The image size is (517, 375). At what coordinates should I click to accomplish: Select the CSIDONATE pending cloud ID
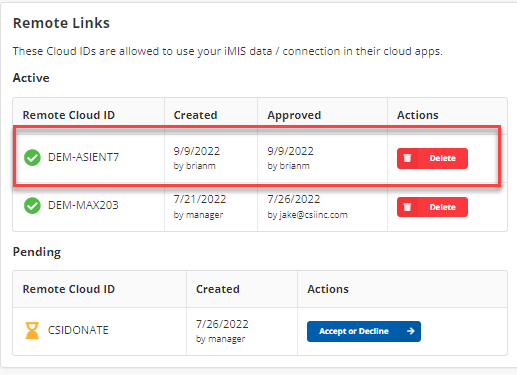tap(78, 330)
